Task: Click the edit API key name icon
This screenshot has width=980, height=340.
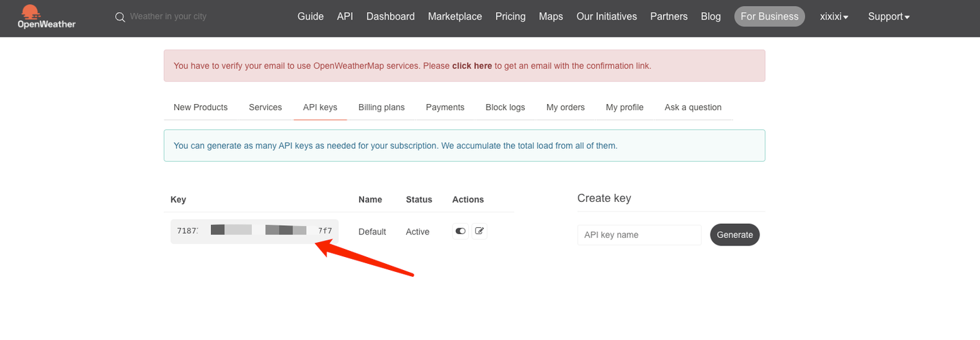Action: coord(479,231)
